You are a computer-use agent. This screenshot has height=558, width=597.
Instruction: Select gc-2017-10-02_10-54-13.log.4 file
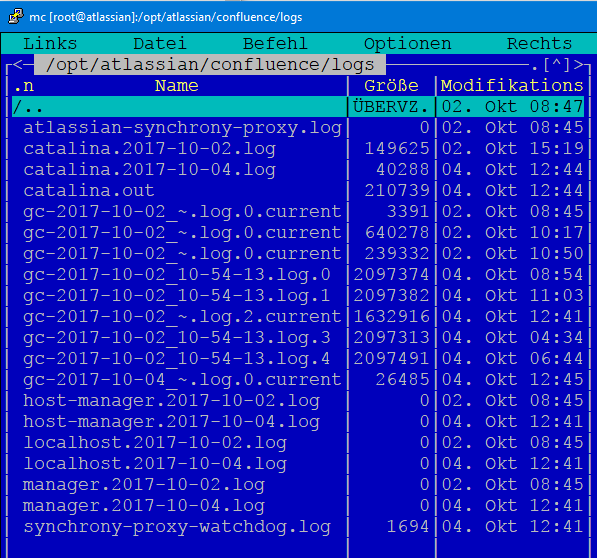tap(177, 359)
